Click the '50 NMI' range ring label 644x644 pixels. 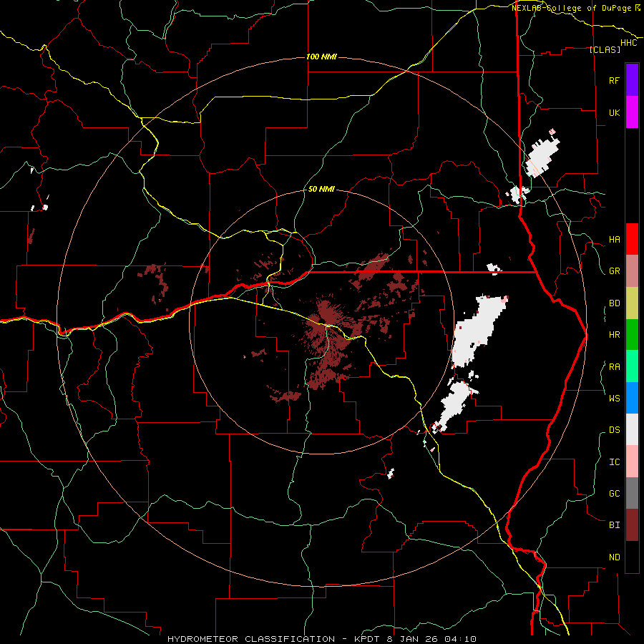321,190
